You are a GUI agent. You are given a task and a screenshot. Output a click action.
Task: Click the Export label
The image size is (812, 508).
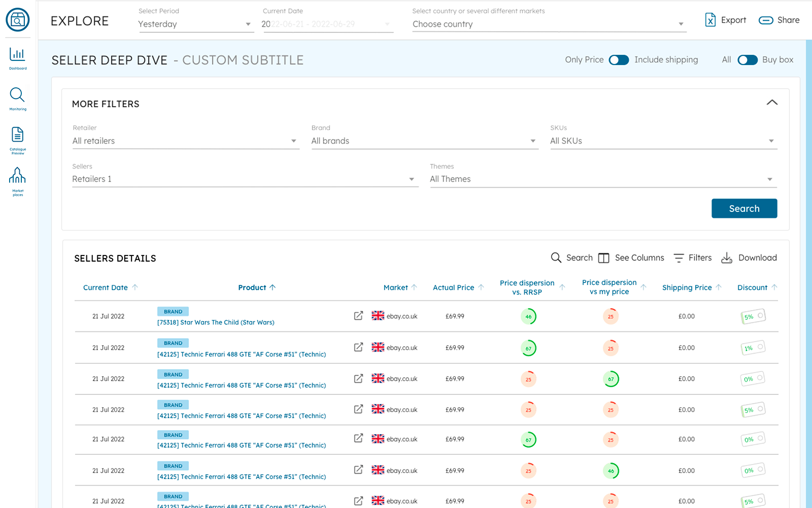[x=733, y=20]
